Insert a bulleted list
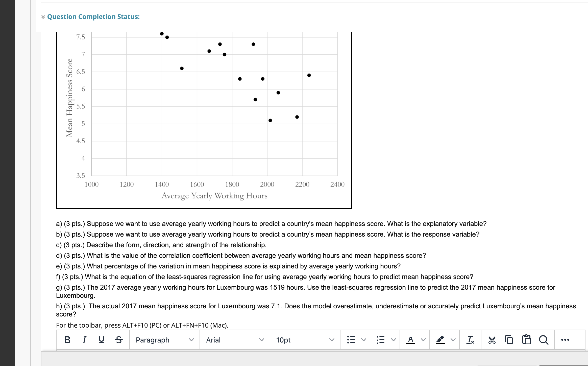The width and height of the screenshot is (588, 366). coord(352,340)
